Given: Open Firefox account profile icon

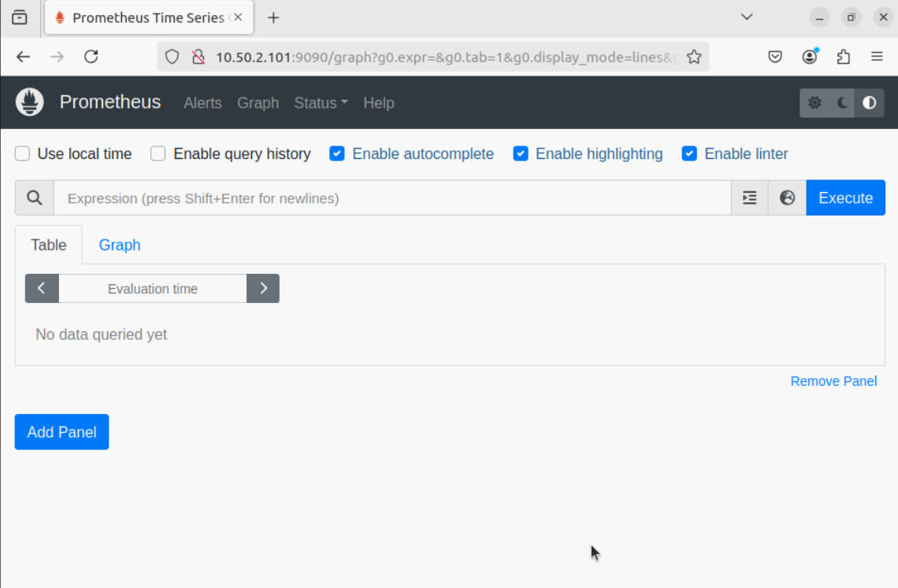Looking at the screenshot, I should pyautogui.click(x=809, y=57).
